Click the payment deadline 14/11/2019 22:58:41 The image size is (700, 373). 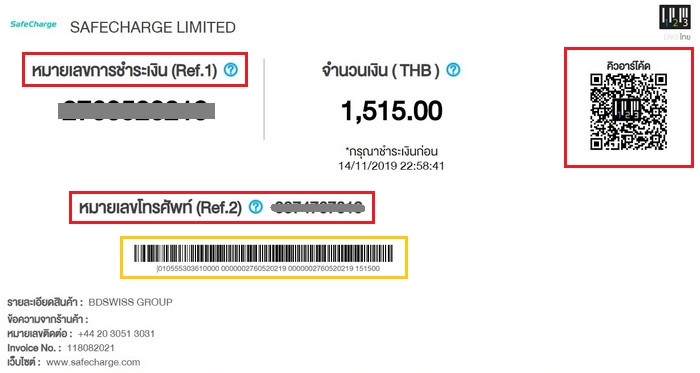coord(391,166)
